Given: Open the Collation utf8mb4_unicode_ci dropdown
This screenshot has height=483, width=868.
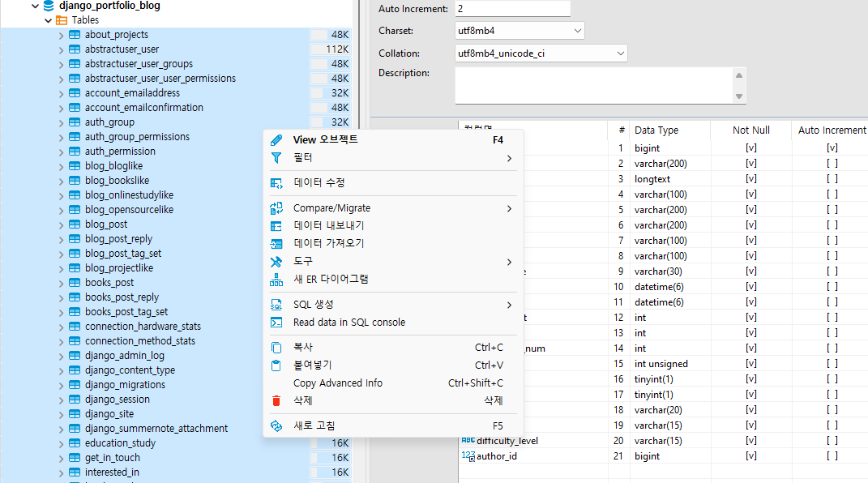Looking at the screenshot, I should [620, 53].
